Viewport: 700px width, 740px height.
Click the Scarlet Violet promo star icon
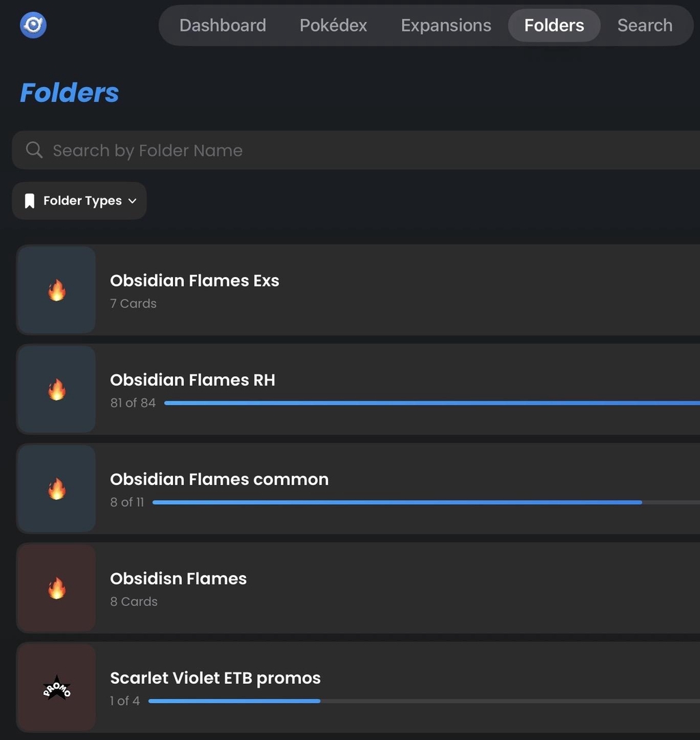tap(57, 689)
